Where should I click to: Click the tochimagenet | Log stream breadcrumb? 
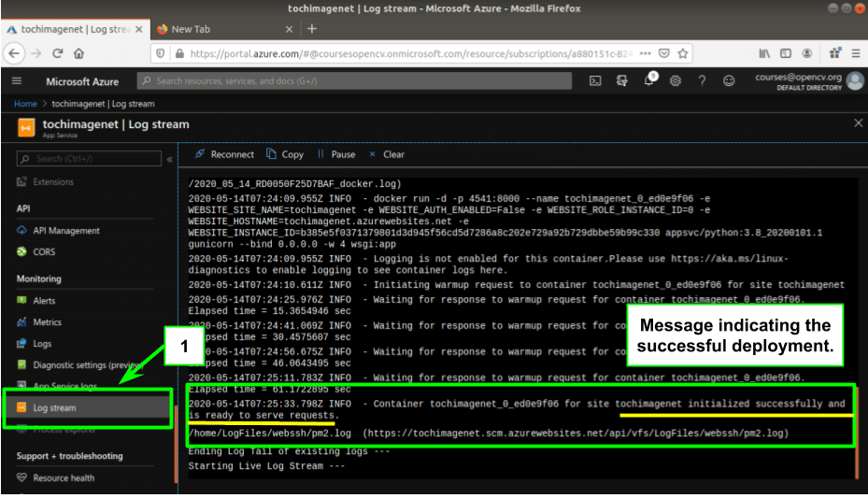[104, 104]
